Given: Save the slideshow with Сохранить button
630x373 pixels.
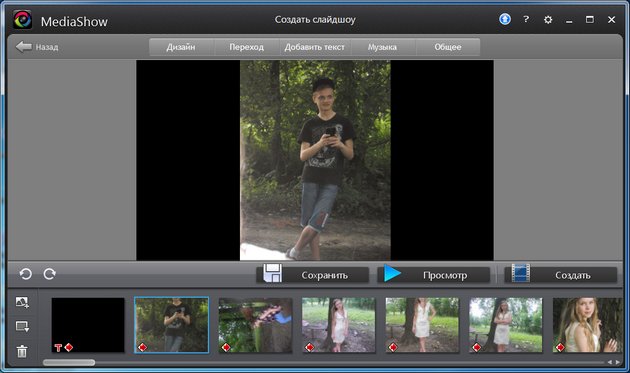Looking at the screenshot, I should tap(313, 275).
